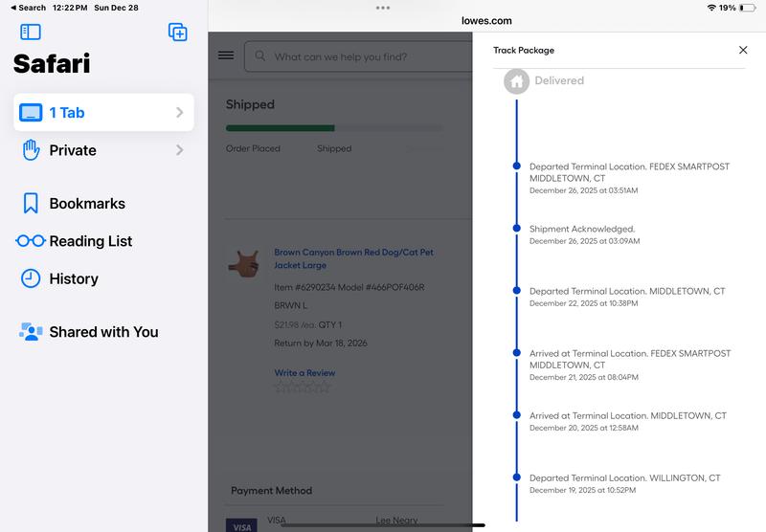Expand the 1 Tab chevron
This screenshot has height=532, width=766.
(179, 113)
